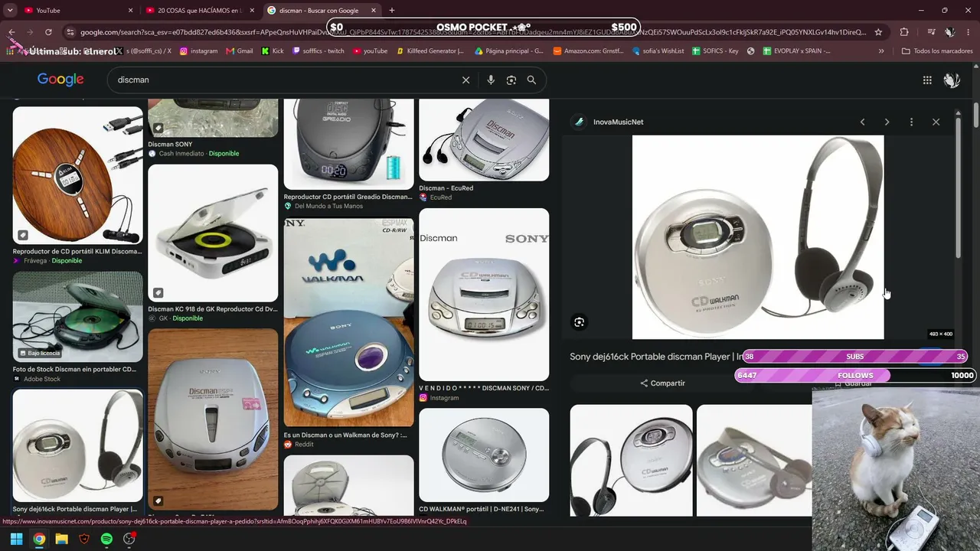Go to the Google logo homepage

60,80
